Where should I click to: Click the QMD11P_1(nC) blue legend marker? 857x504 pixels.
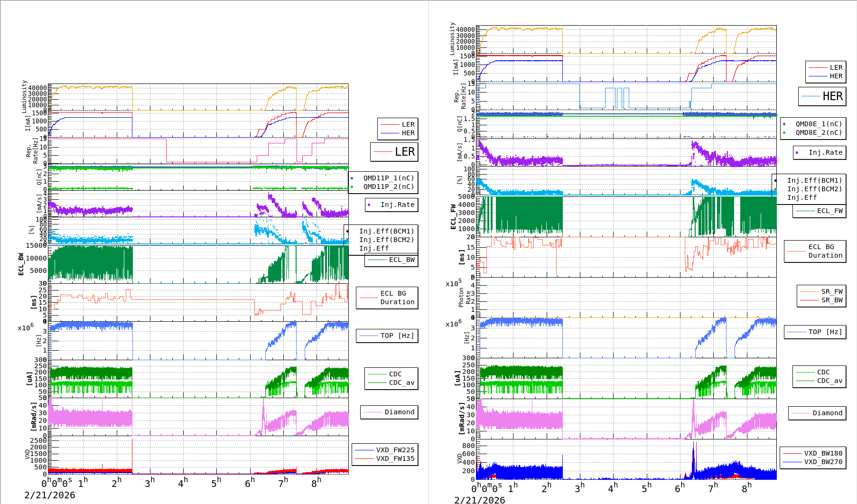352,178
